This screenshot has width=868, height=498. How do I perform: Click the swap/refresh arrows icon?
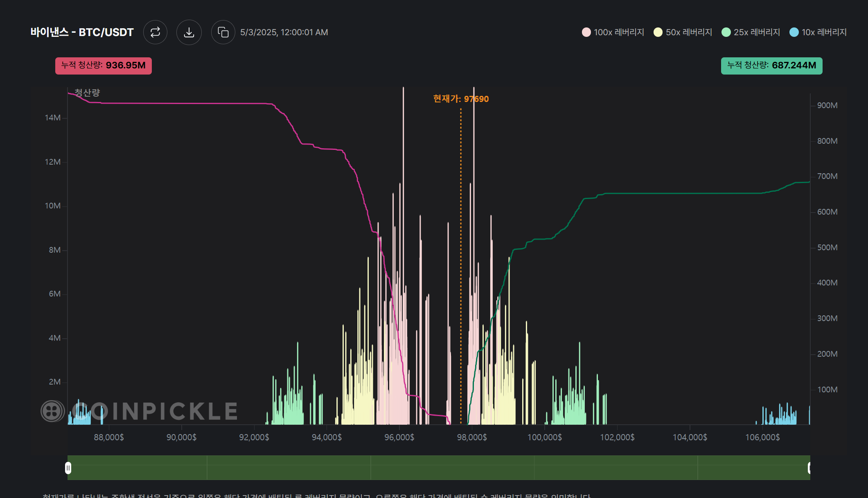click(x=155, y=32)
